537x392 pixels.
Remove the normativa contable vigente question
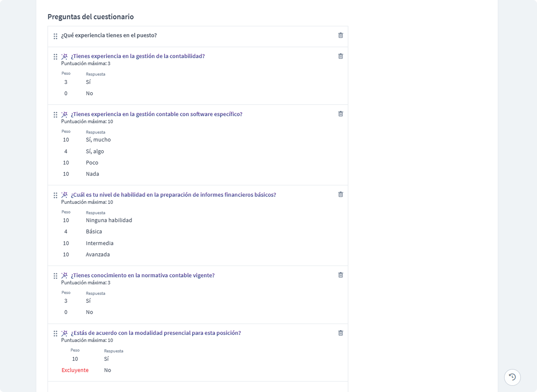pyautogui.click(x=340, y=275)
